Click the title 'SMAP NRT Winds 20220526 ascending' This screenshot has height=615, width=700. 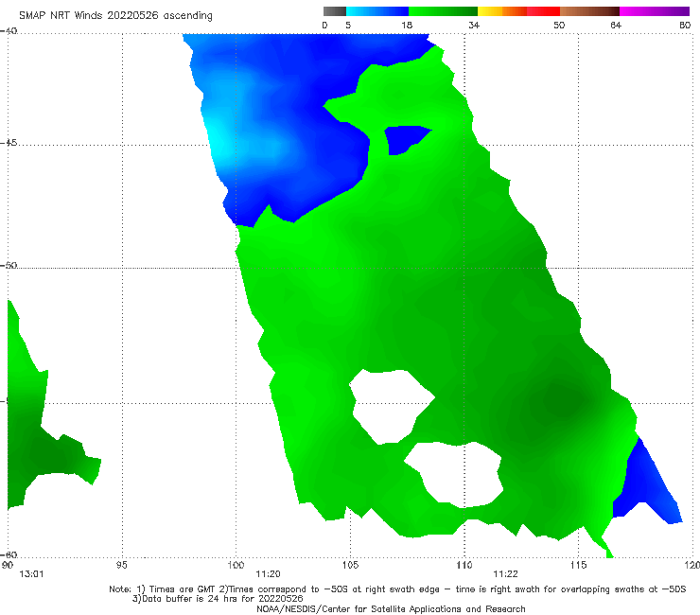[115, 15]
